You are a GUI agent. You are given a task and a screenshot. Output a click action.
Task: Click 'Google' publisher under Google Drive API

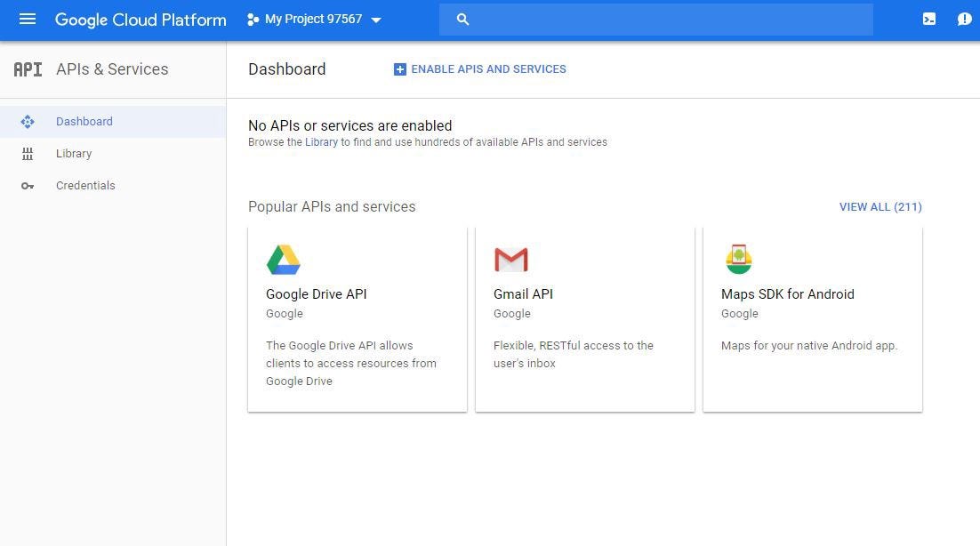pos(285,314)
